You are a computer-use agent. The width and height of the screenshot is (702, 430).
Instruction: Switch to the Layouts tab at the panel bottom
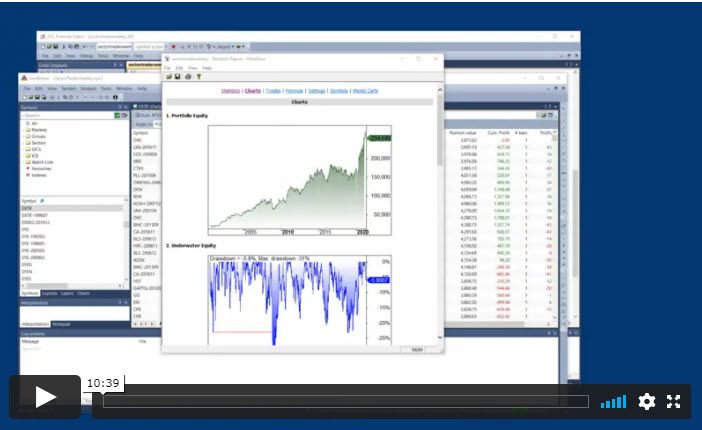pos(49,293)
